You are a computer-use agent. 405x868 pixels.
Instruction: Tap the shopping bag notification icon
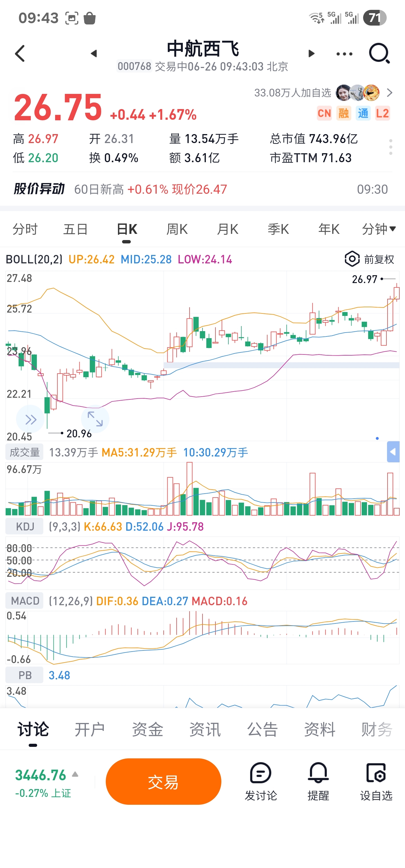pos(89,18)
